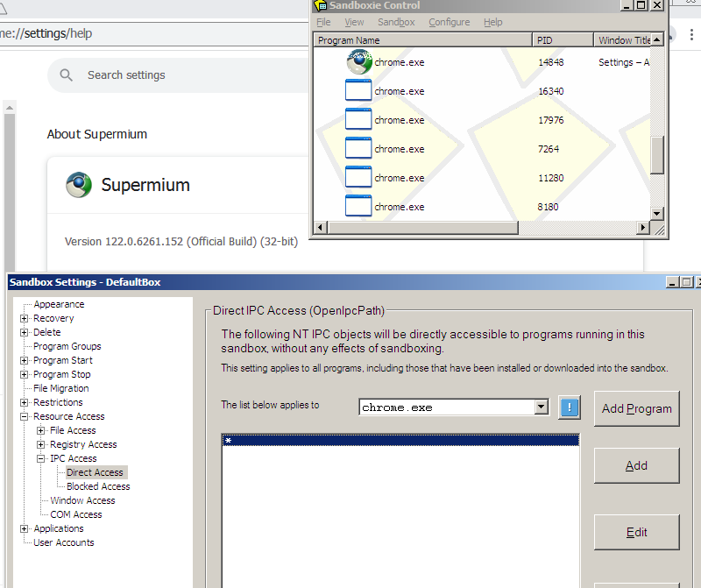Sort by the Program Name column header
This screenshot has width=701, height=588.
point(423,40)
